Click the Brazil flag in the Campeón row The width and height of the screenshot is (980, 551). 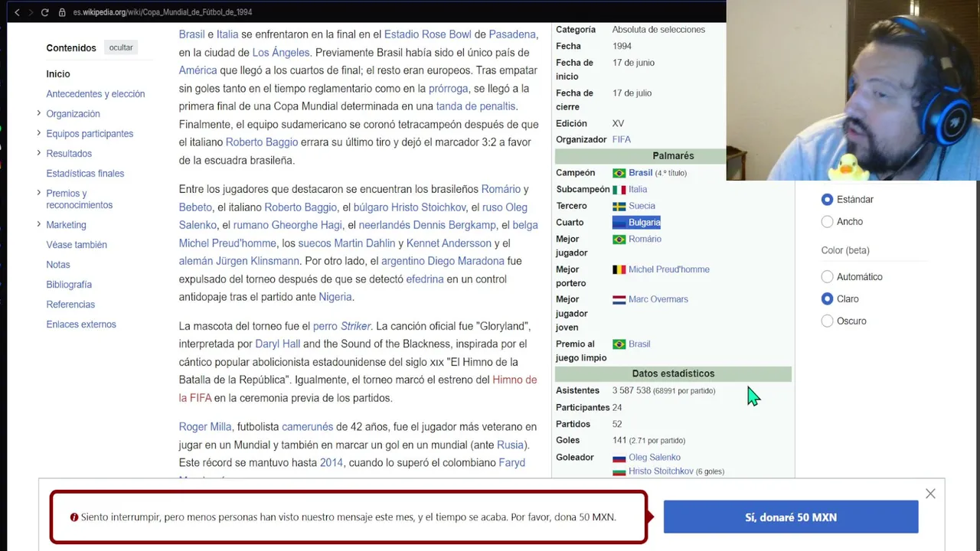(x=619, y=173)
